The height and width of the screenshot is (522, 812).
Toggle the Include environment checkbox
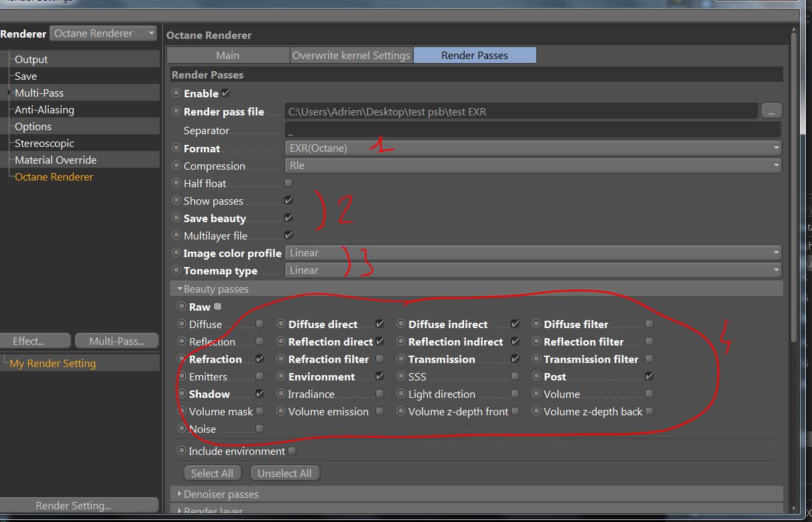click(x=292, y=451)
